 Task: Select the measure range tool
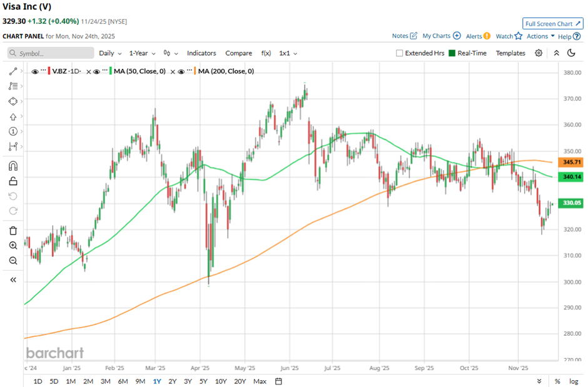(x=13, y=146)
